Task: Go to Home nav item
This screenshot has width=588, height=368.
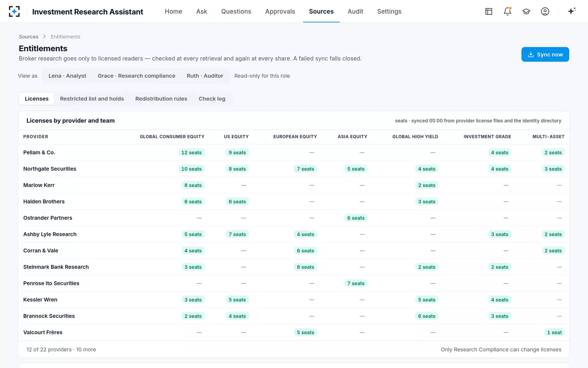Action: 174,11
